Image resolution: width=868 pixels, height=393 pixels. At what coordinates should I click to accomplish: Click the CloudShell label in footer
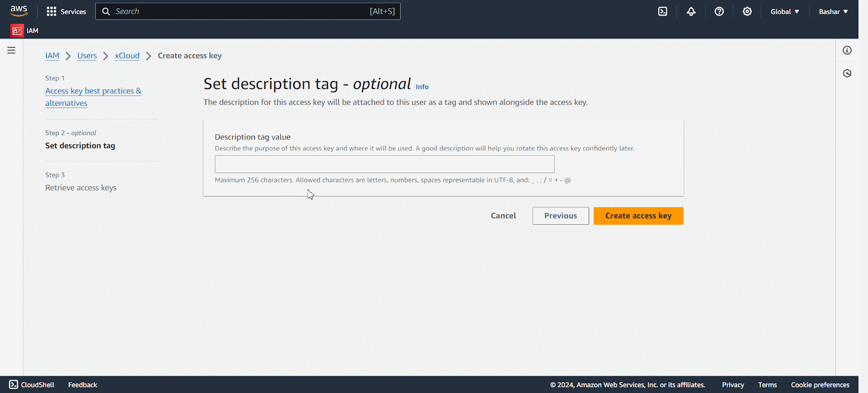coord(37,385)
